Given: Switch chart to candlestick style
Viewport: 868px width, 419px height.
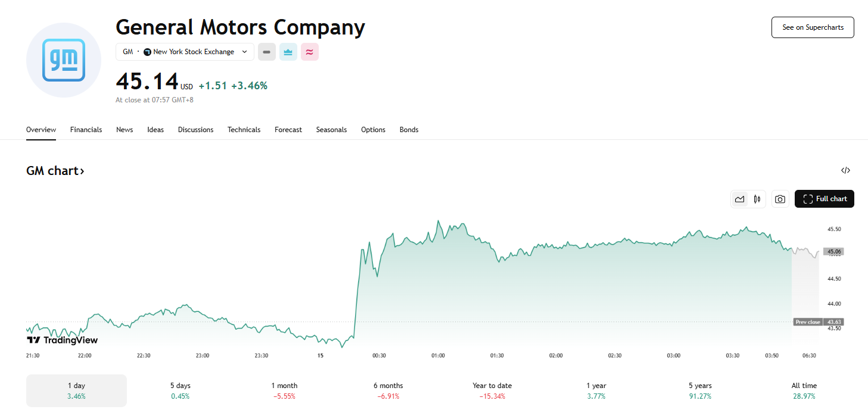Looking at the screenshot, I should point(757,199).
